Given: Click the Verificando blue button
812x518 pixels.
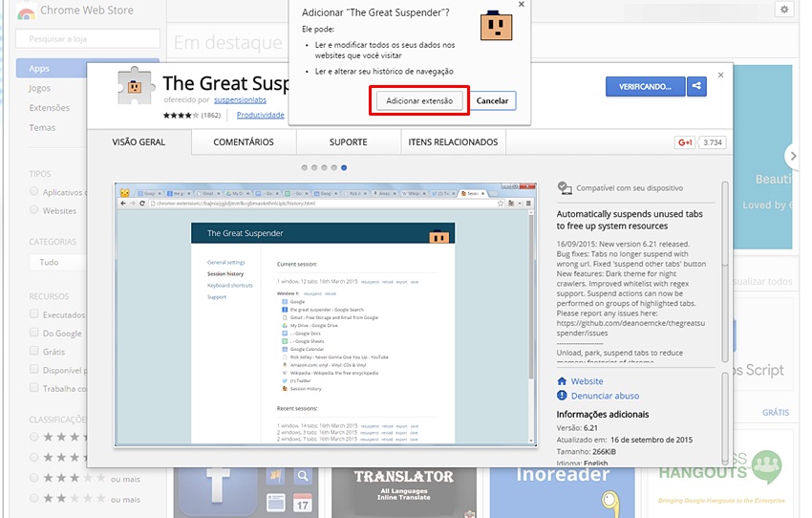Looking at the screenshot, I should click(645, 87).
